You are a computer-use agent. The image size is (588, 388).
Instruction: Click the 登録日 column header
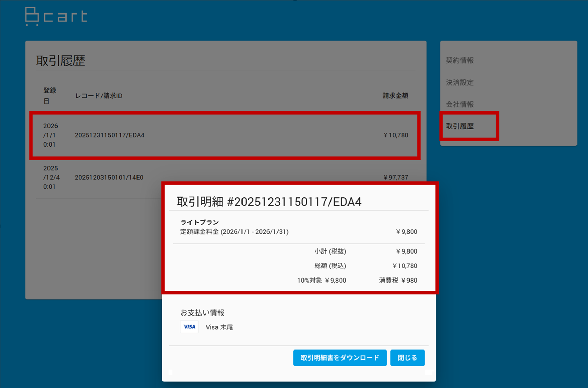(49, 96)
